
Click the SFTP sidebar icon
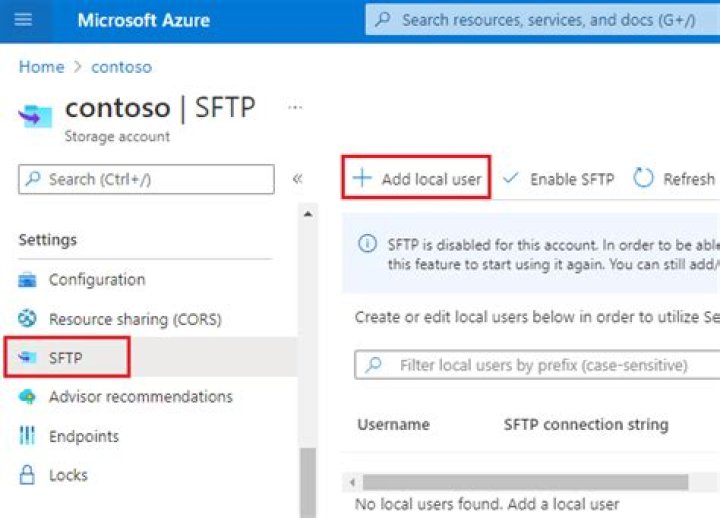tap(27, 357)
